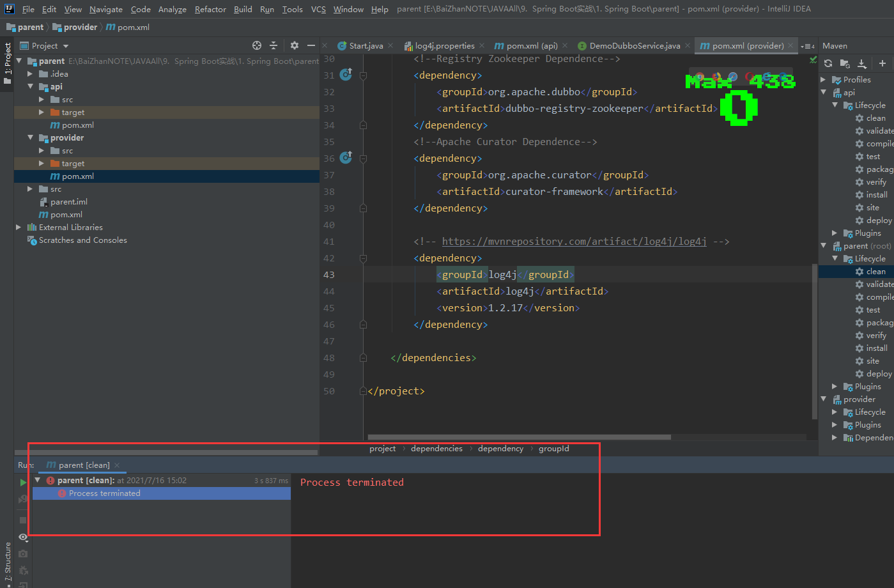Click the collapse all icon in Project panel
The image size is (894, 588).
[x=274, y=45]
